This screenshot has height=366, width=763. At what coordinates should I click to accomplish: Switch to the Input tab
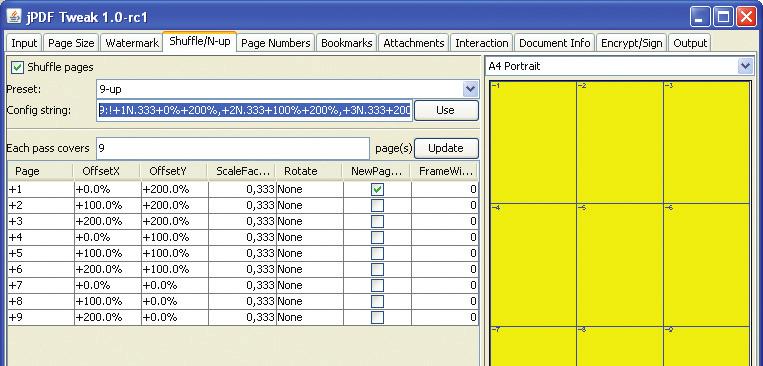coord(24,43)
